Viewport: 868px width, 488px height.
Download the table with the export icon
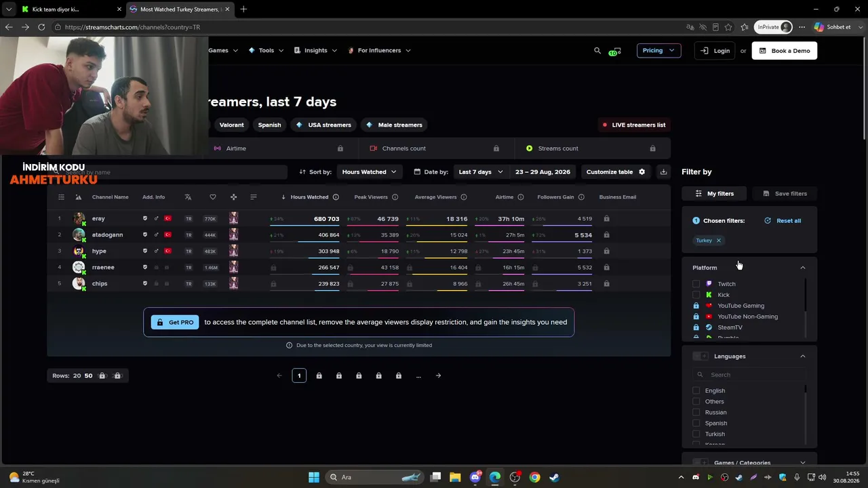pos(663,172)
